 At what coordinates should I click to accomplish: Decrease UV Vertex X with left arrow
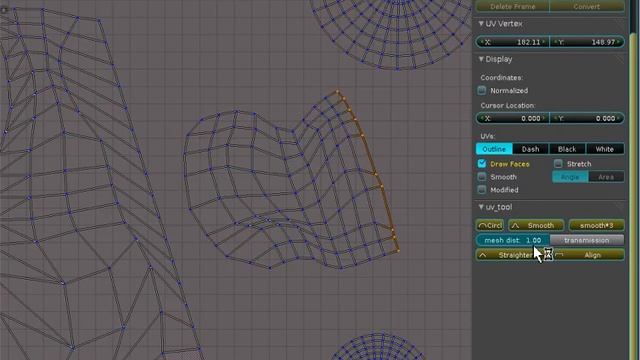(482, 42)
